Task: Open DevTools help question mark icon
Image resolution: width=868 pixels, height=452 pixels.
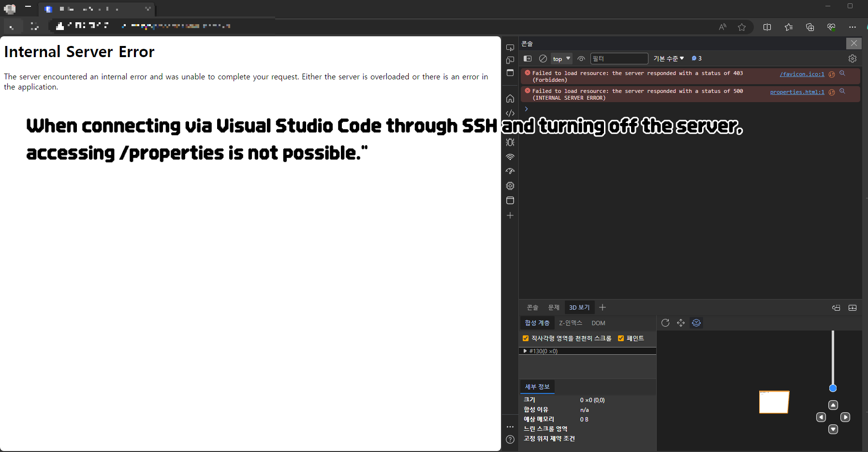Action: tap(510, 439)
